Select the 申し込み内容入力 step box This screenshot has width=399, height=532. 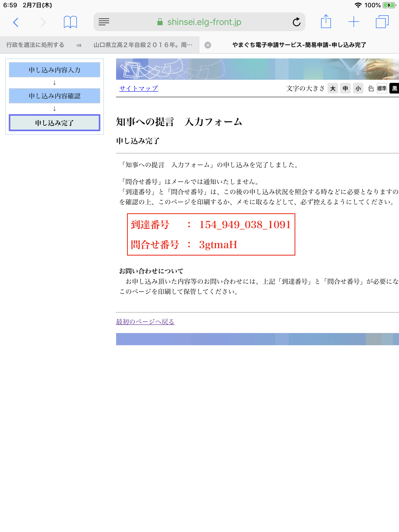point(55,70)
